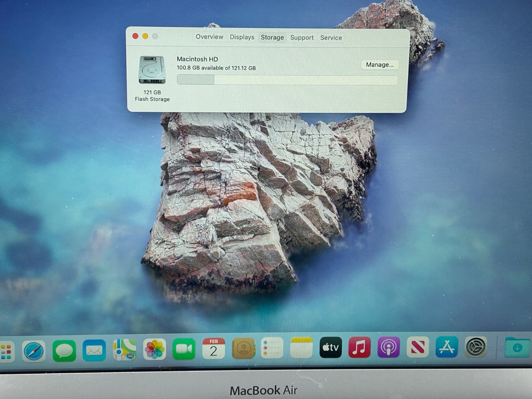The image size is (532, 399).
Task: Open the News app
Action: [418, 347]
